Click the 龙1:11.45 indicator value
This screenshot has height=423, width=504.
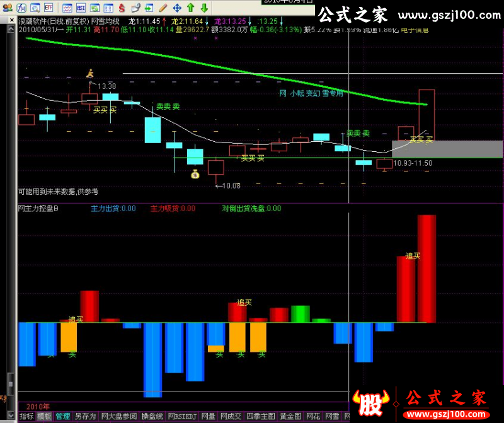tap(144, 21)
